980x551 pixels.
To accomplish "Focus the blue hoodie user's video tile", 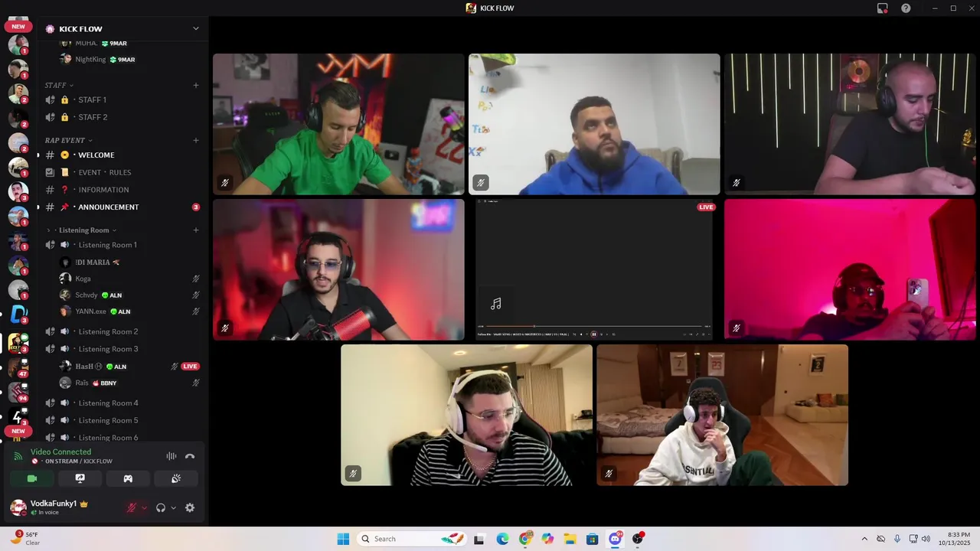I will click(x=594, y=124).
